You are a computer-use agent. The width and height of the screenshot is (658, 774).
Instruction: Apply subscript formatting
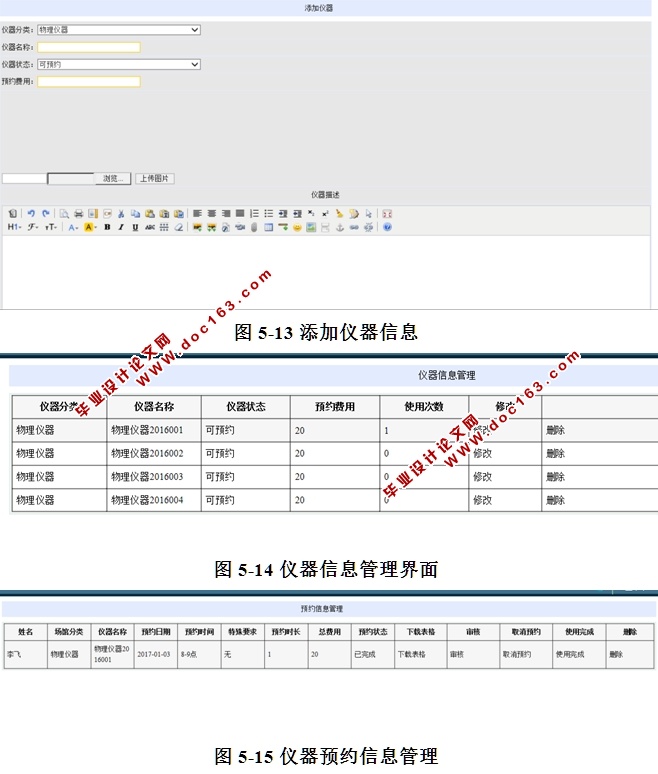[x=311, y=213]
